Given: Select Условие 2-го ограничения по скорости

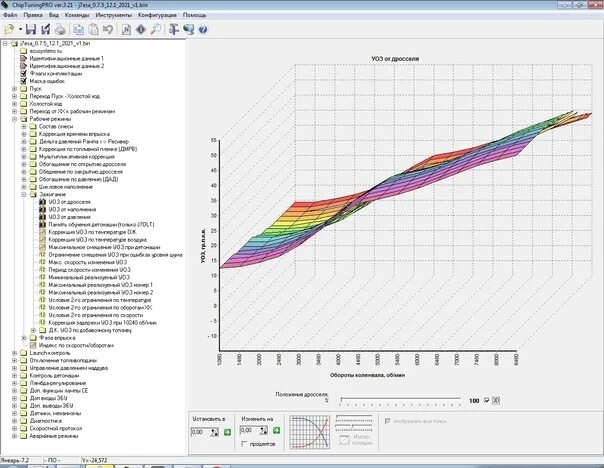Looking at the screenshot, I should pos(95,315).
